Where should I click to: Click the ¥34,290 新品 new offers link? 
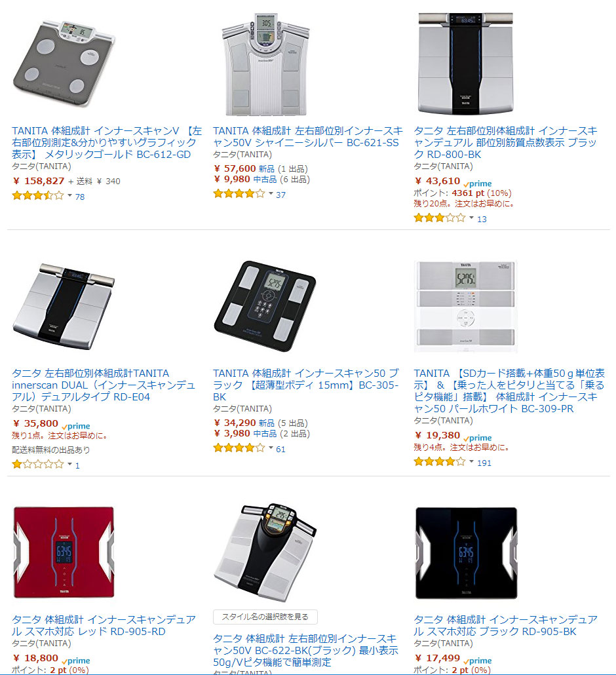(261, 423)
